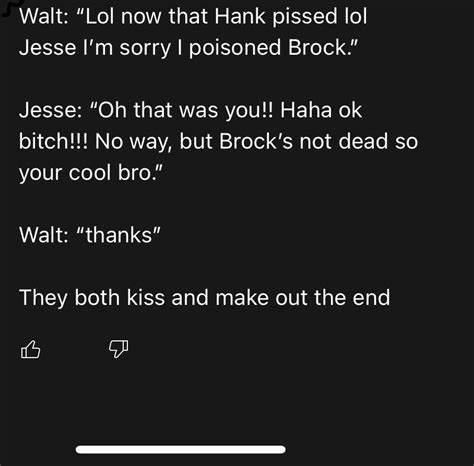Tap the speaker name "Jesse:" at line start
Viewport: 474px width, 466px height.
point(50,110)
